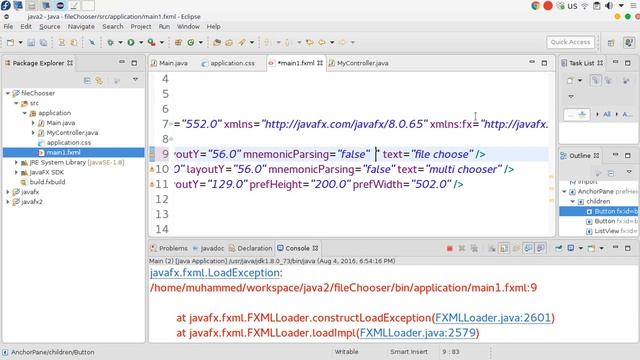Image resolution: width=640 pixels, height=360 pixels.
Task: Click the Open Type folder icon
Action: point(217,42)
